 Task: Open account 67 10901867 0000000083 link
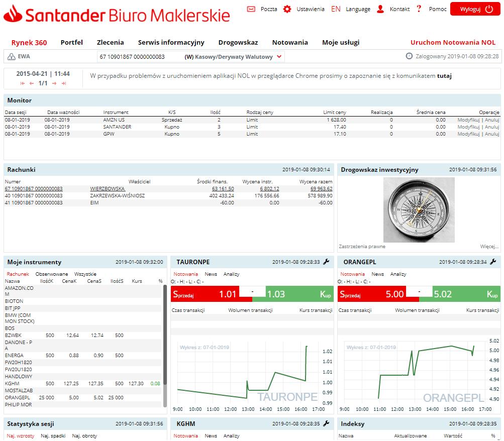(x=34, y=188)
